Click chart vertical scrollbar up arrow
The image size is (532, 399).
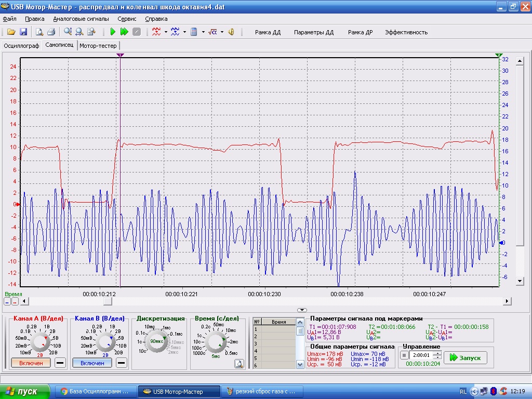coord(520,61)
